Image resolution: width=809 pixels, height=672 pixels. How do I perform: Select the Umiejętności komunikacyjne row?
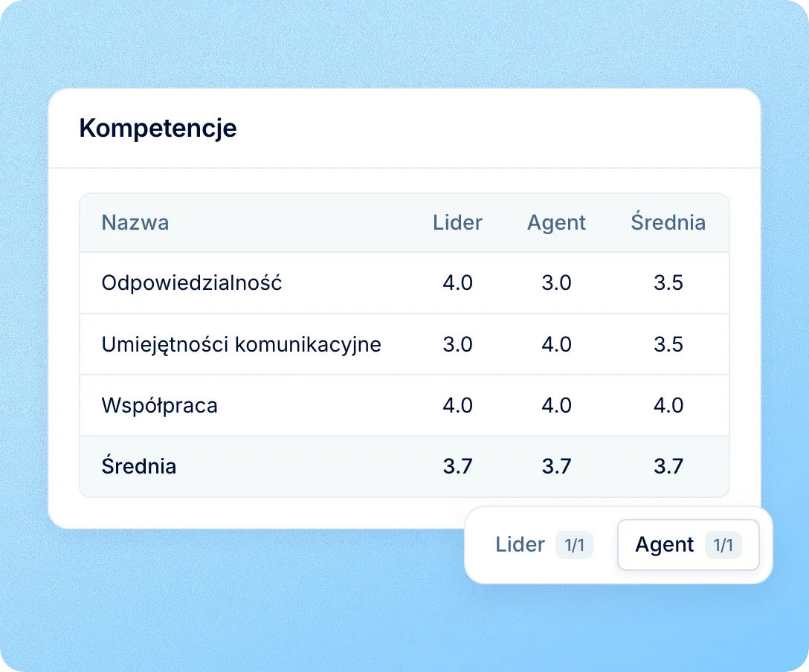tap(404, 344)
